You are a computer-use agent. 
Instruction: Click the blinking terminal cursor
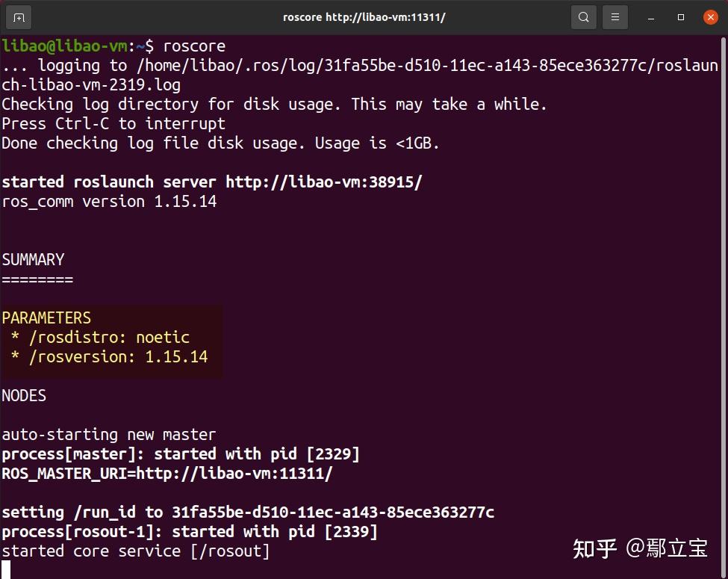(x=5, y=569)
